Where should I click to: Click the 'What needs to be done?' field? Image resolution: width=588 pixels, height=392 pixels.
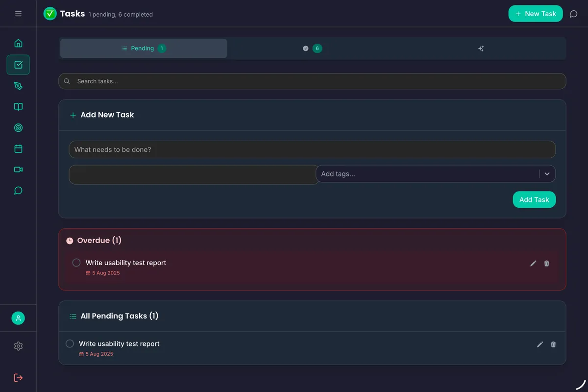coord(312,149)
